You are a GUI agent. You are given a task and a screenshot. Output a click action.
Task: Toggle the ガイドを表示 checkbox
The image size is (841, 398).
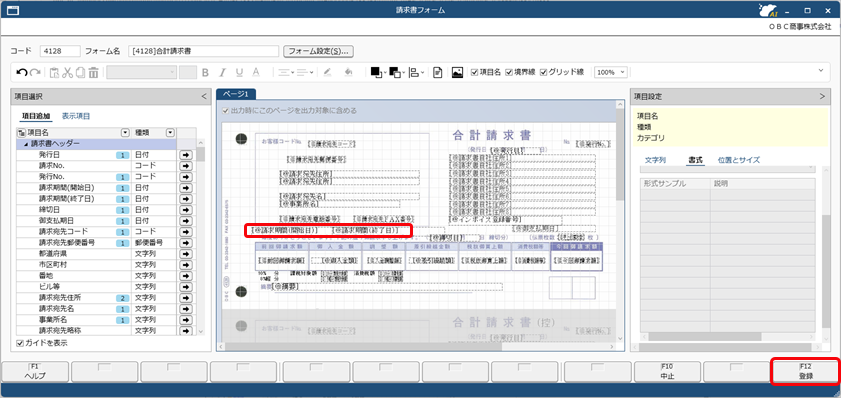point(20,343)
